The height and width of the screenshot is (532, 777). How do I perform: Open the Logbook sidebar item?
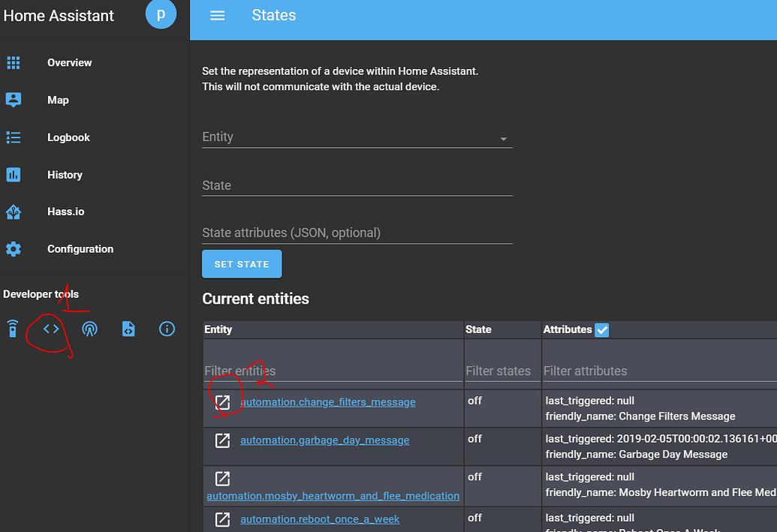68,137
